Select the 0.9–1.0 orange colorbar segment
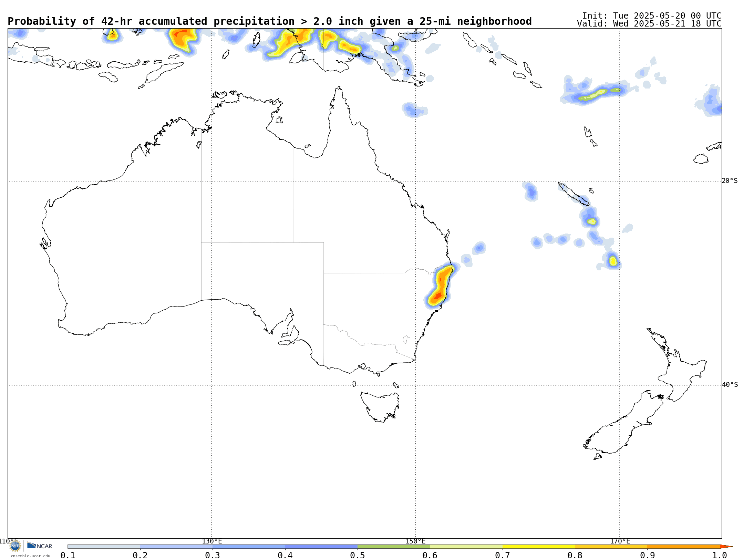744x560 pixels. click(x=683, y=547)
